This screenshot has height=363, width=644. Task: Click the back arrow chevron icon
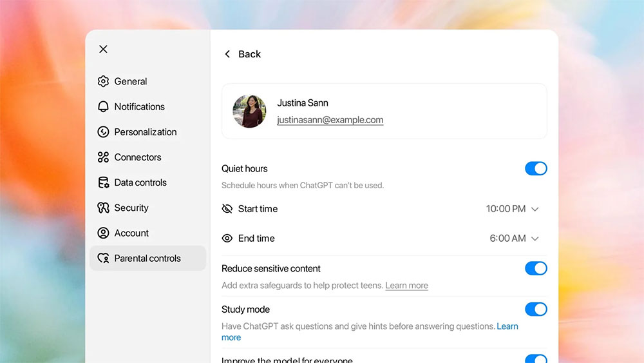[x=227, y=54]
